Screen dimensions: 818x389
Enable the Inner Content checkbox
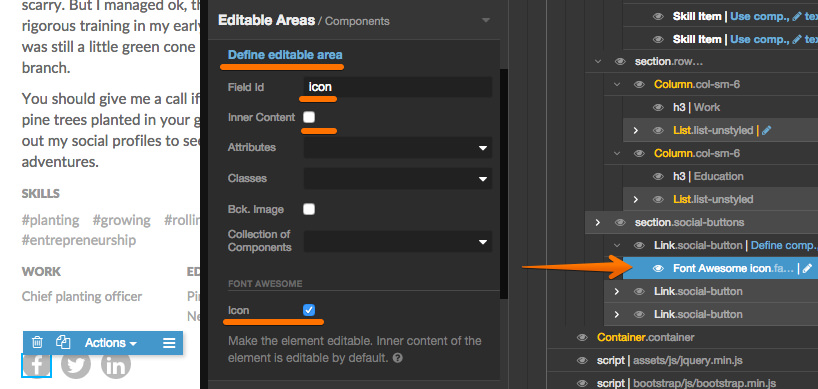(309, 117)
